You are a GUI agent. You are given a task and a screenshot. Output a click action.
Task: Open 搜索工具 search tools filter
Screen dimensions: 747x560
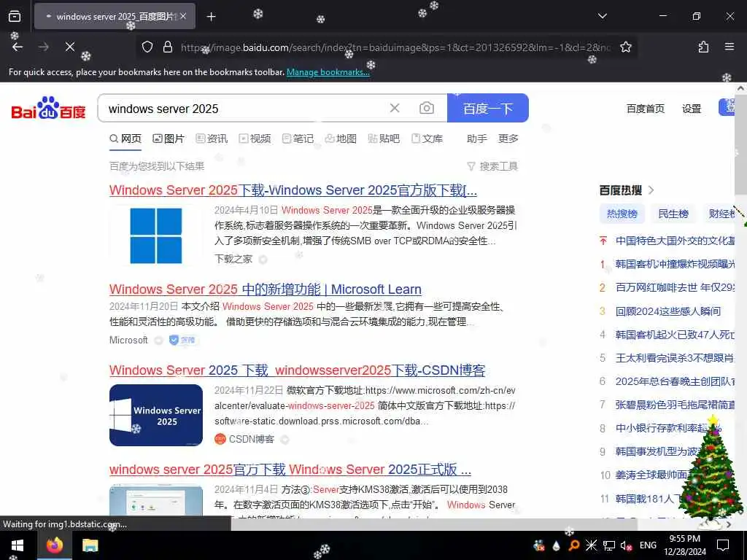(492, 166)
